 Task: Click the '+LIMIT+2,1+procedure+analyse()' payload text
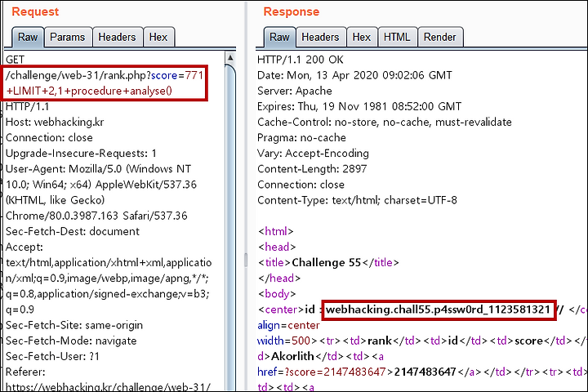89,91
